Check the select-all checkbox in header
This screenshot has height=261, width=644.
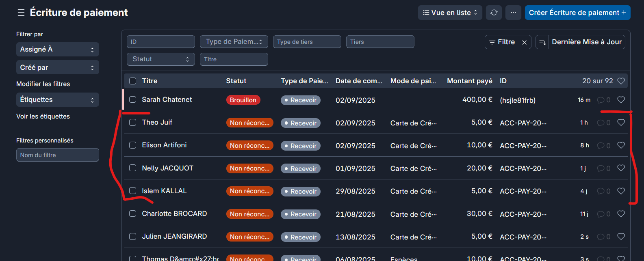click(x=132, y=81)
